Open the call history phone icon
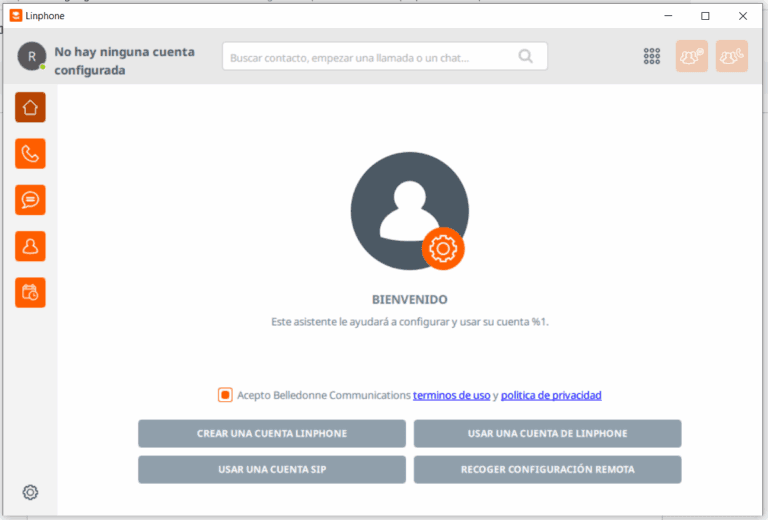The width and height of the screenshot is (768, 520). (30, 154)
